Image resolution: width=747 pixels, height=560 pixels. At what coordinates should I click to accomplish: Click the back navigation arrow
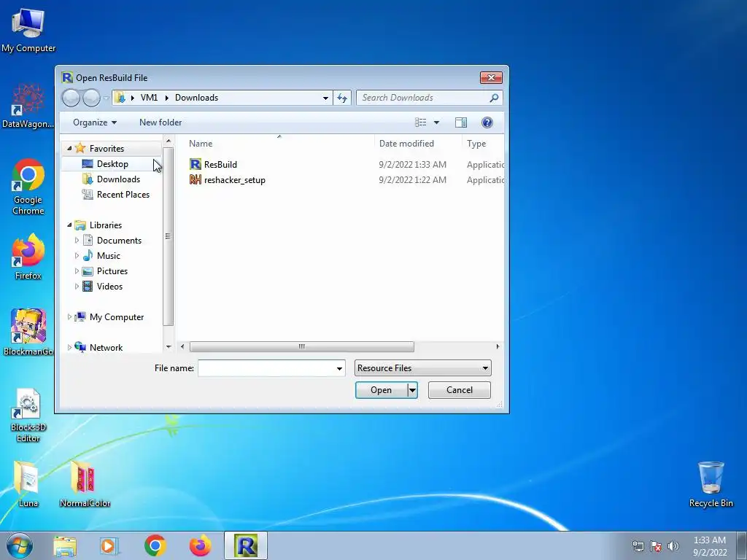(71, 98)
